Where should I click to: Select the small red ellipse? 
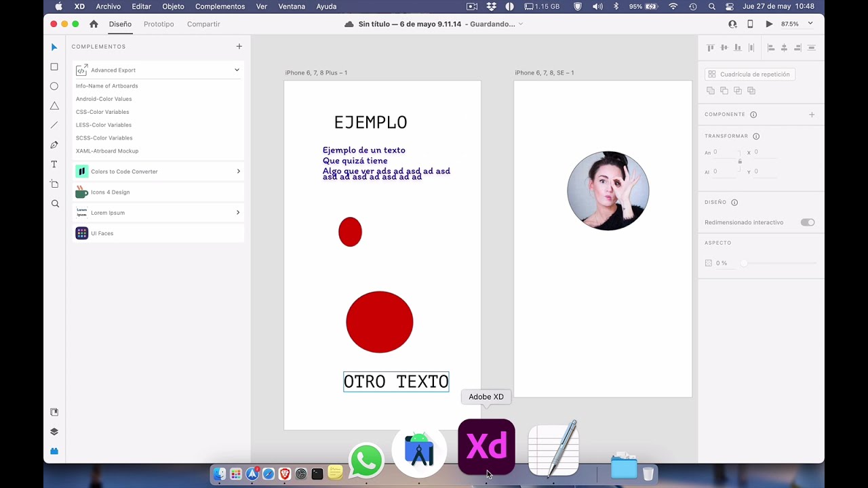(350, 232)
